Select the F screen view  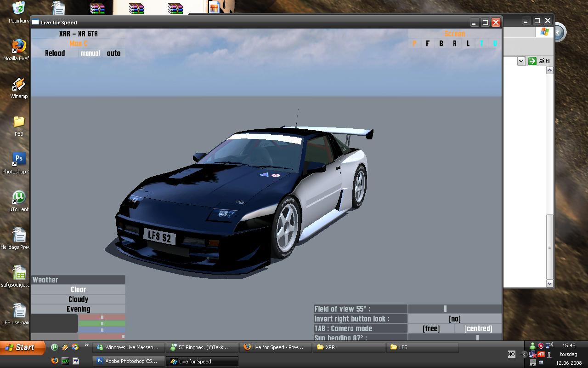(x=428, y=44)
